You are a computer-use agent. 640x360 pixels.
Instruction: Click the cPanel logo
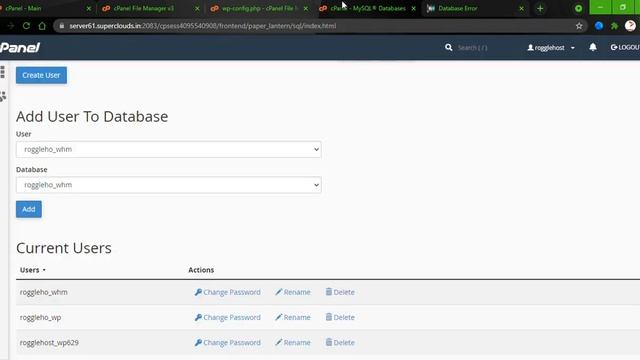pos(20,48)
